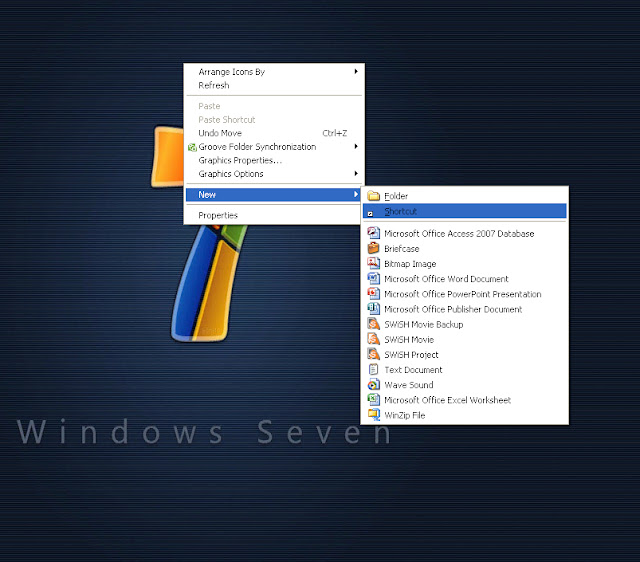640x562 pixels.
Task: Create a Microsoft Office Word Document
Action: pos(464,279)
